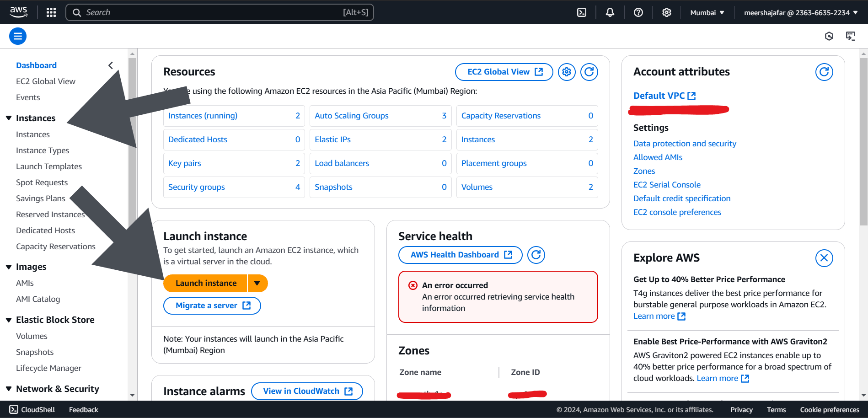
Task: Open Dashboard in sidebar
Action: point(36,65)
